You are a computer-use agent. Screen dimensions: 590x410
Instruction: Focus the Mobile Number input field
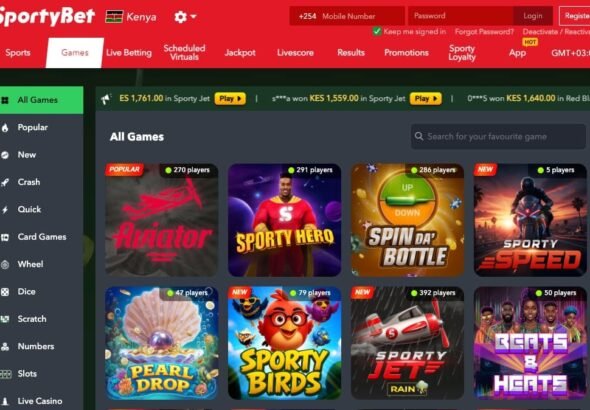pos(347,16)
